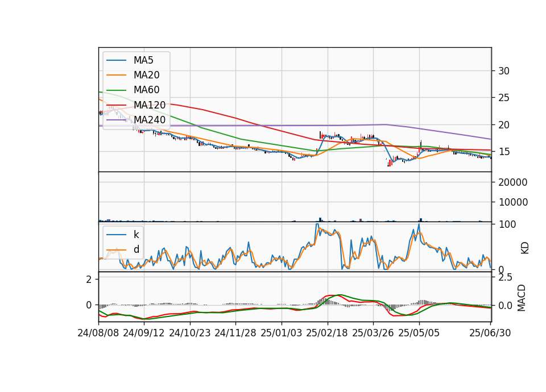The width and height of the screenshot is (546, 392).
Task: Click the MACD left axis value 0
Action: 89,305
